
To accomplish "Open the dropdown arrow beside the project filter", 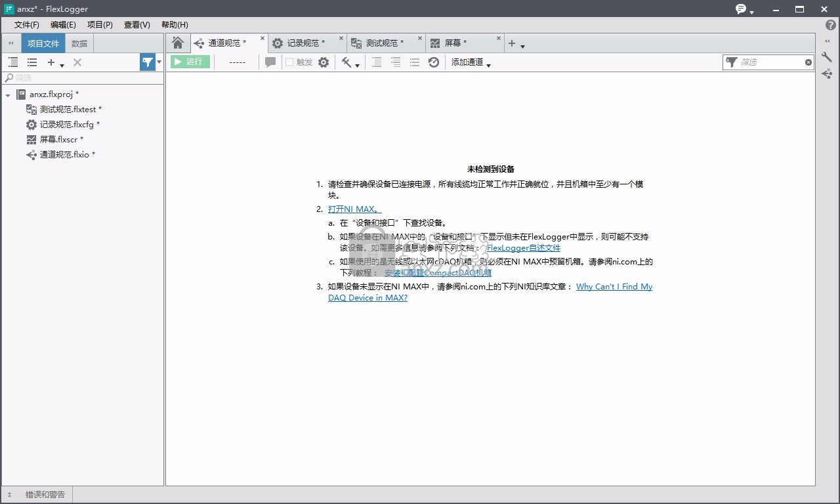I will [159, 62].
